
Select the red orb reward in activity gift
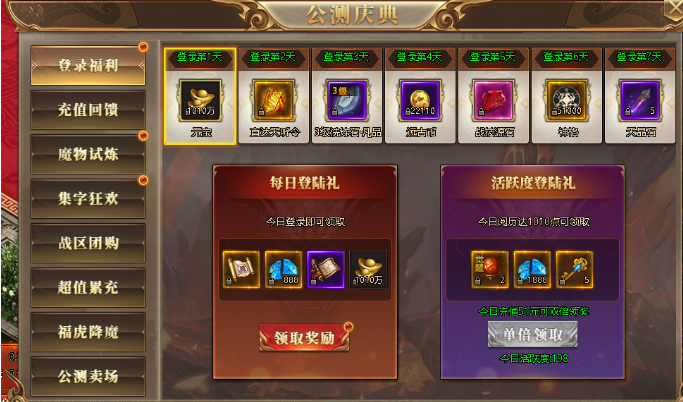tap(490, 269)
